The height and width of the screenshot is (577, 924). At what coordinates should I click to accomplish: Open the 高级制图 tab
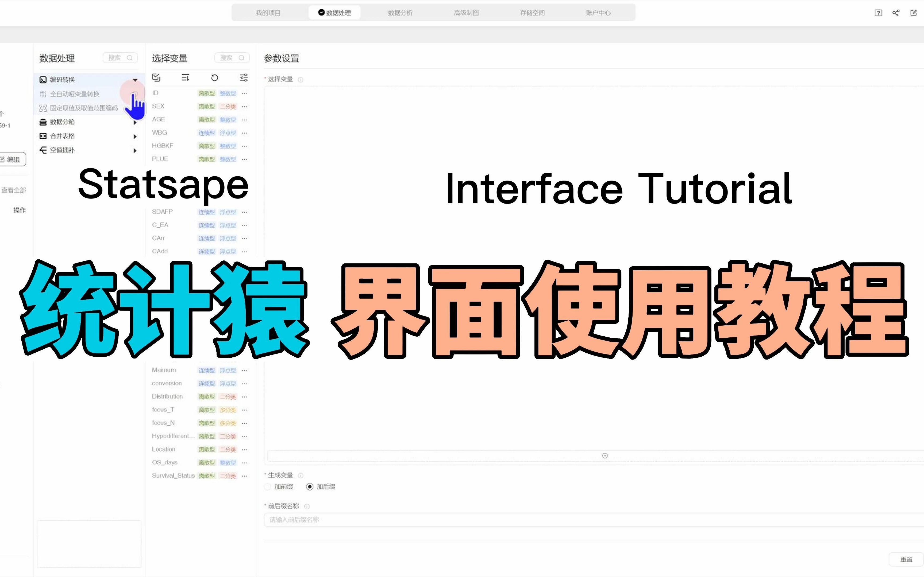coord(466,13)
